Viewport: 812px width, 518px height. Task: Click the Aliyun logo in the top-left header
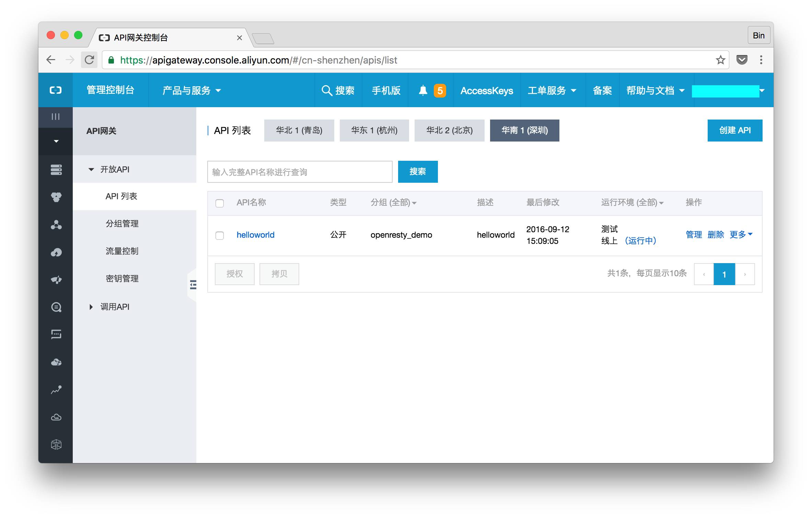(x=56, y=90)
